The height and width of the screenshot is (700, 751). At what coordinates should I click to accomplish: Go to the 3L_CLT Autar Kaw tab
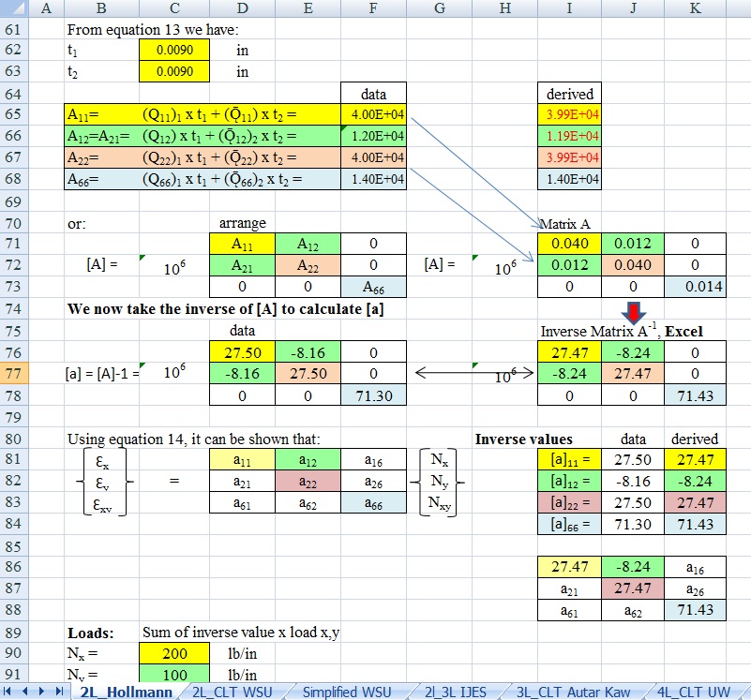(x=574, y=692)
